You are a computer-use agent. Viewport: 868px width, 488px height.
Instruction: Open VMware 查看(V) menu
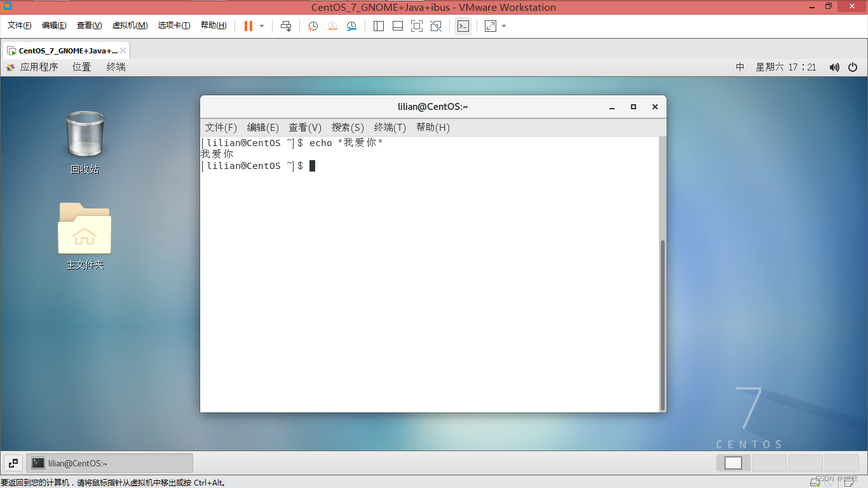(89, 25)
